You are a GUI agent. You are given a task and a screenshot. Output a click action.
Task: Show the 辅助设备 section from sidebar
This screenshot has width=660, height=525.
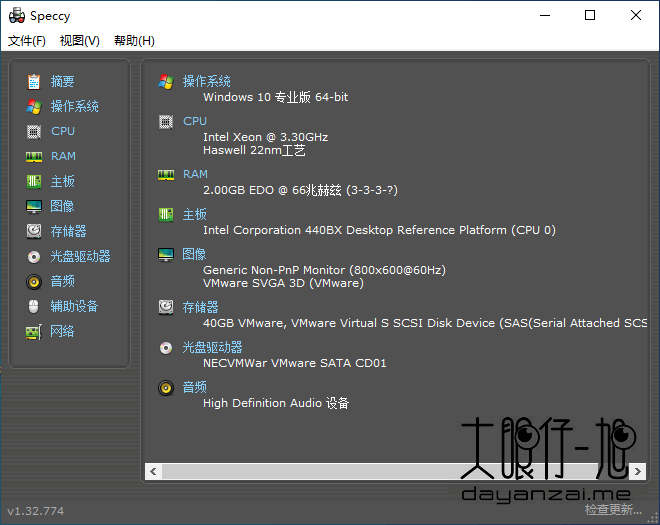(75, 306)
